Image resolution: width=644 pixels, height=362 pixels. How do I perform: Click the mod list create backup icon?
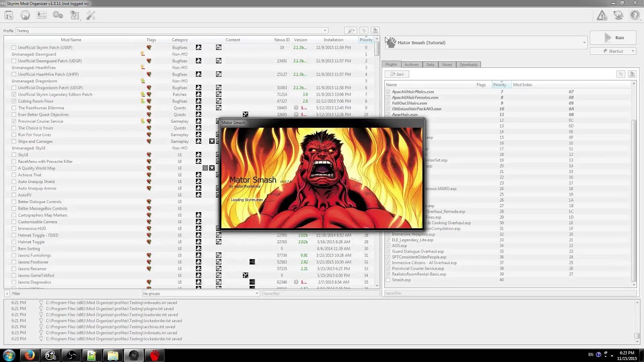pos(375,31)
